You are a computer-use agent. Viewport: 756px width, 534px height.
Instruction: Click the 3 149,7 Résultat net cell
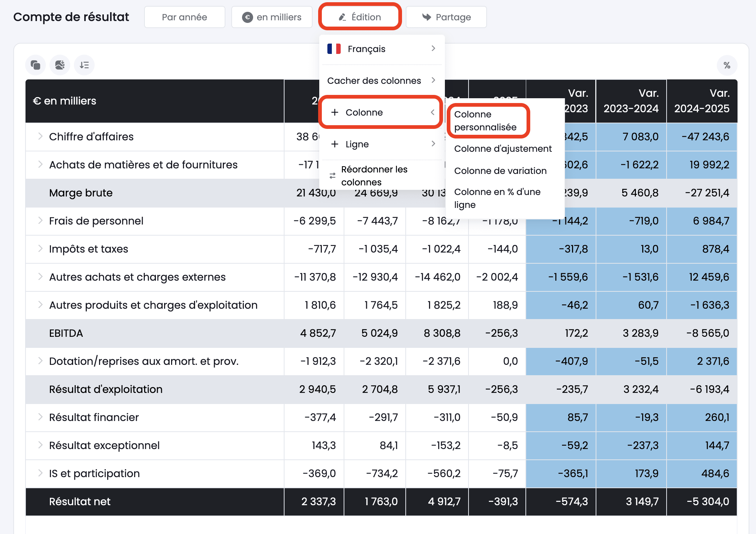631,502
